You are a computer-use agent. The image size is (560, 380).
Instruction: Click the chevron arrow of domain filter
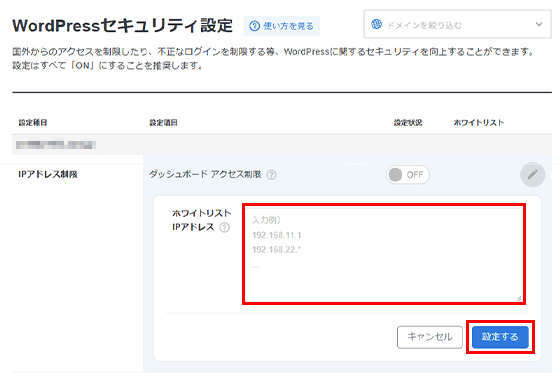(x=539, y=24)
